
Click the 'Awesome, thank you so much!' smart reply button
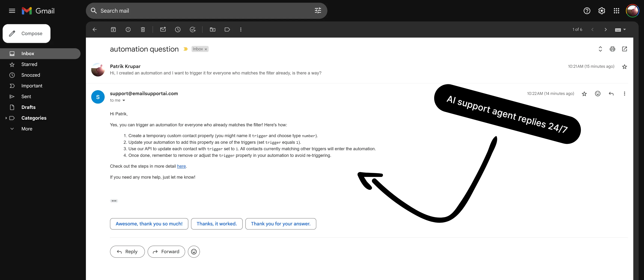click(x=149, y=224)
